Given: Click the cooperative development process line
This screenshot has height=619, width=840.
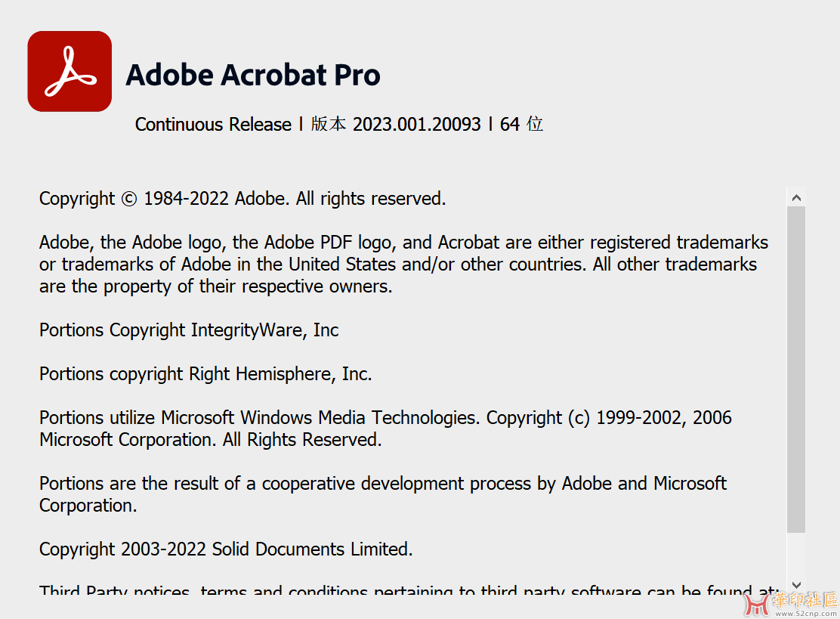Looking at the screenshot, I should (382, 484).
